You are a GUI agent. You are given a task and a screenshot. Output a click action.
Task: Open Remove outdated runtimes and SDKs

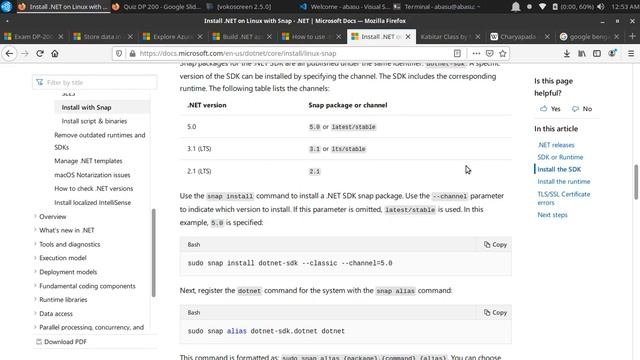100,141
